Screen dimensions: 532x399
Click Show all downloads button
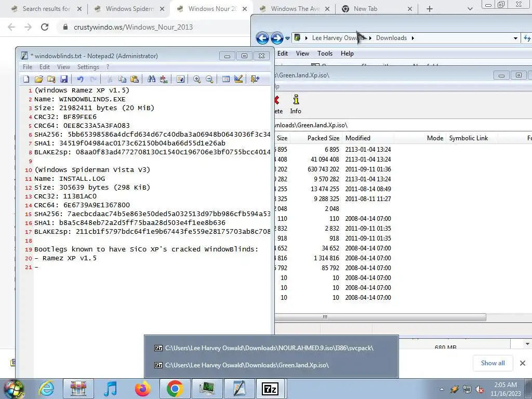[x=493, y=363]
